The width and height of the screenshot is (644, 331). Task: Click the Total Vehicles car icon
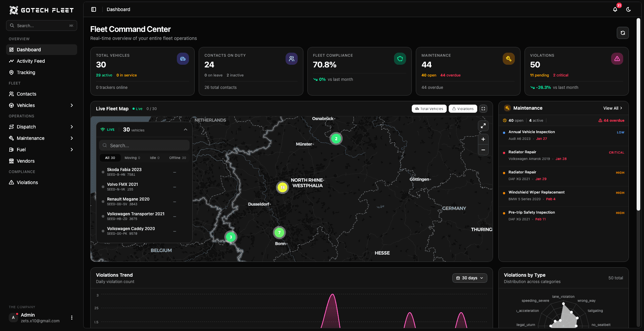(x=183, y=59)
